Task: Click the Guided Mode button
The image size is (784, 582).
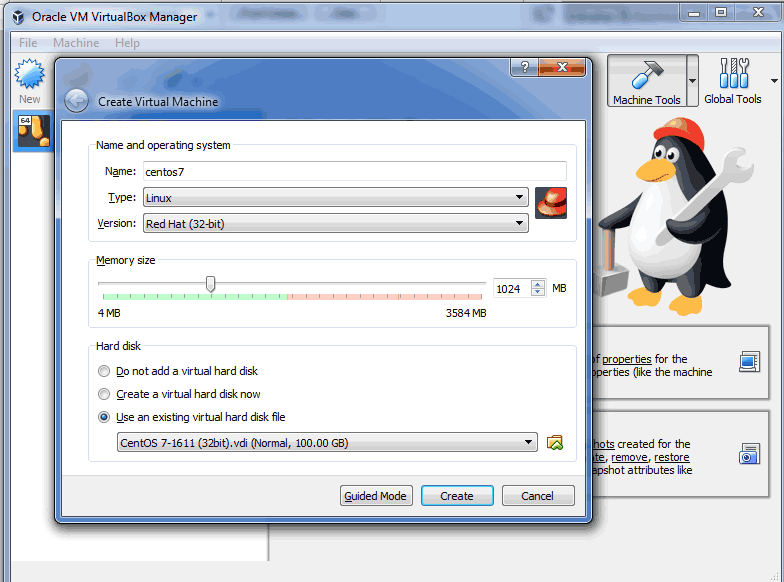Action: click(x=376, y=496)
